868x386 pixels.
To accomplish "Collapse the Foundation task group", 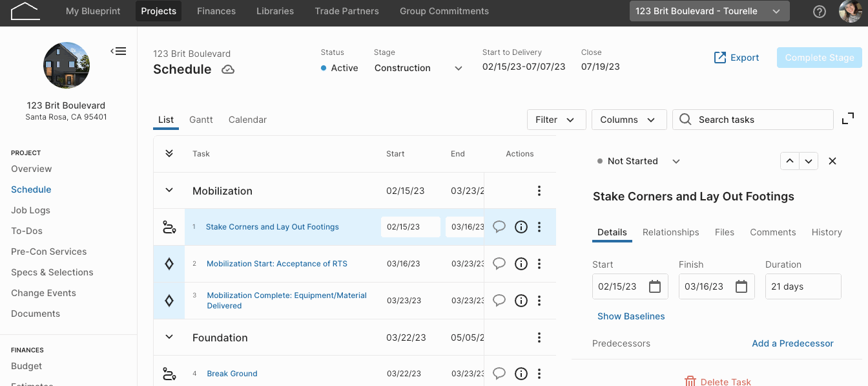I will click(x=169, y=338).
